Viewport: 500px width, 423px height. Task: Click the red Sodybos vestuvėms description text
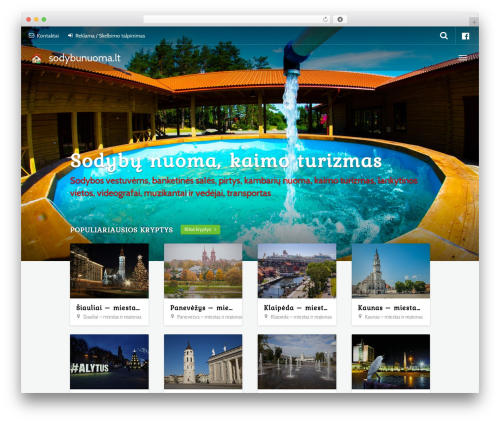coord(244,187)
